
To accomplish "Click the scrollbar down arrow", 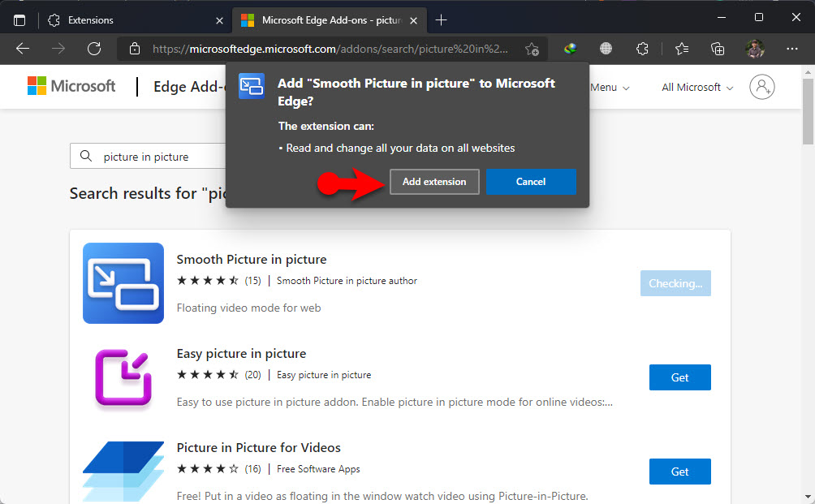I will point(808,498).
